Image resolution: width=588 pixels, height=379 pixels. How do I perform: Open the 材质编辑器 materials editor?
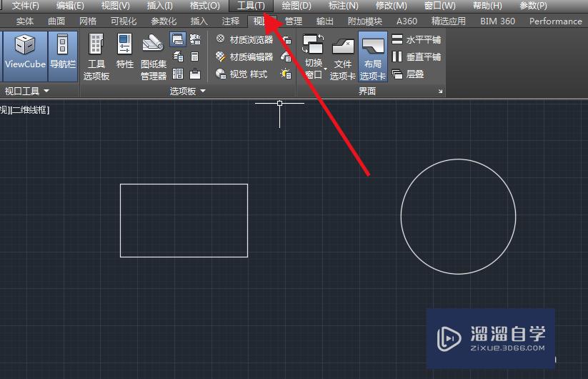coord(244,56)
